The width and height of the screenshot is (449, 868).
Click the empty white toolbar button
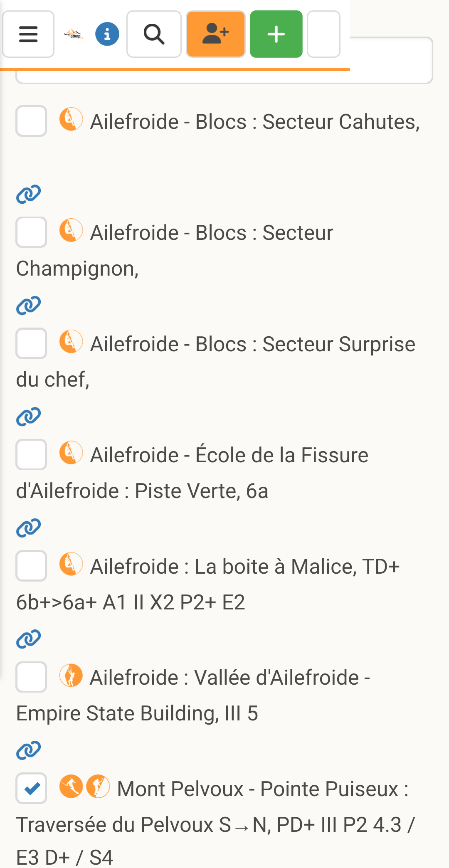click(323, 34)
